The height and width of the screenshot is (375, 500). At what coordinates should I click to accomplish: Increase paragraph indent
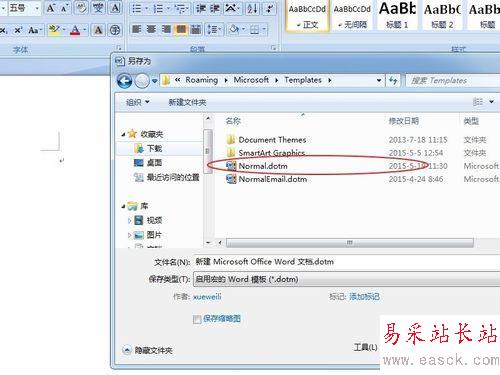pos(215,9)
